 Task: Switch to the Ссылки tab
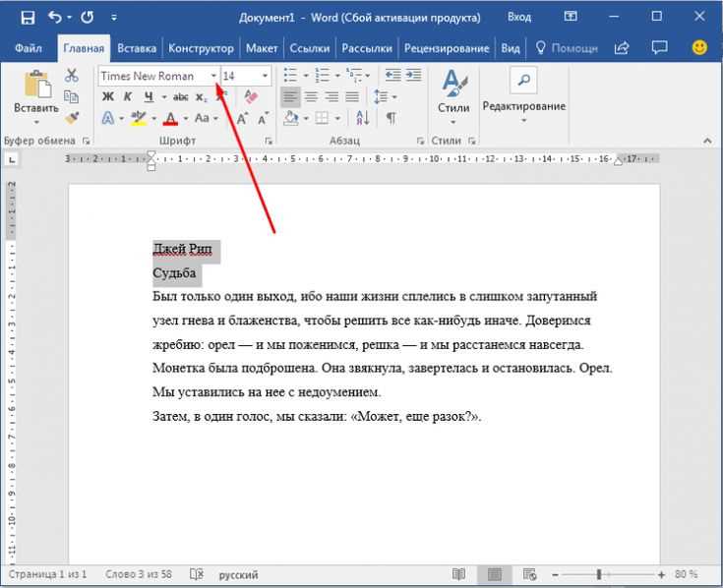[310, 48]
